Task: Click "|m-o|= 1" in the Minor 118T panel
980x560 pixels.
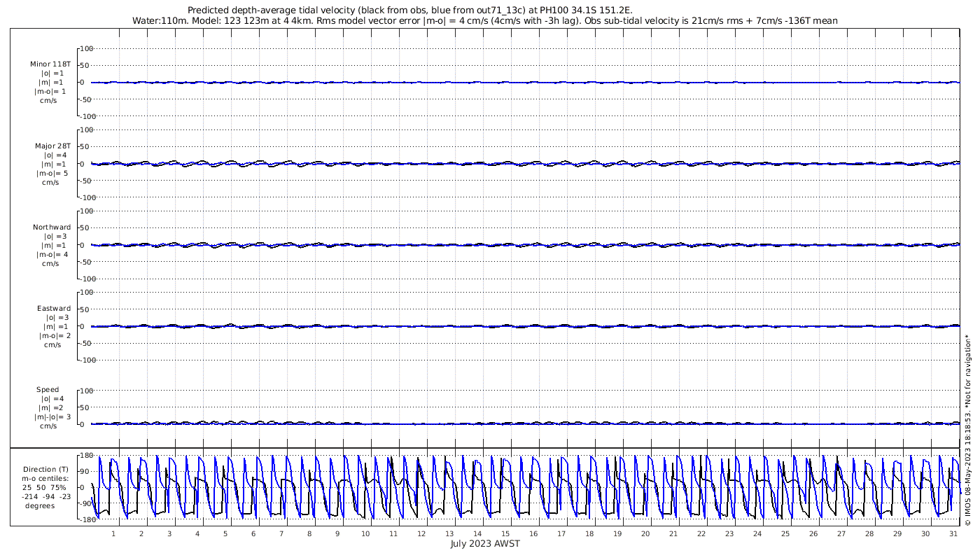Action: click(x=50, y=91)
